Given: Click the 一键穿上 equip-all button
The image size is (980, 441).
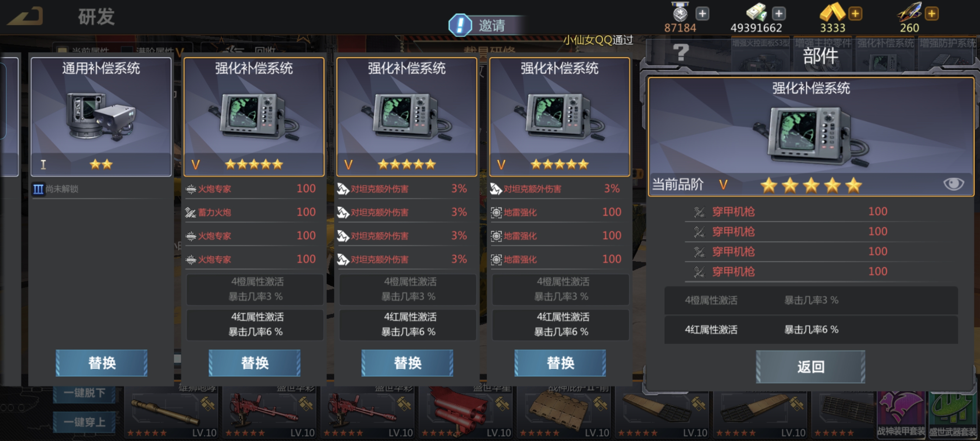Looking at the screenshot, I should pos(84,422).
